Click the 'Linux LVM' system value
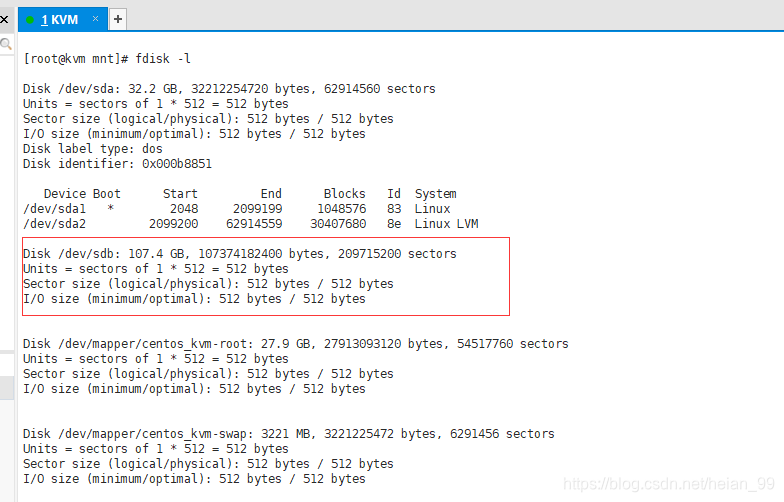The width and height of the screenshot is (784, 502). pos(446,224)
